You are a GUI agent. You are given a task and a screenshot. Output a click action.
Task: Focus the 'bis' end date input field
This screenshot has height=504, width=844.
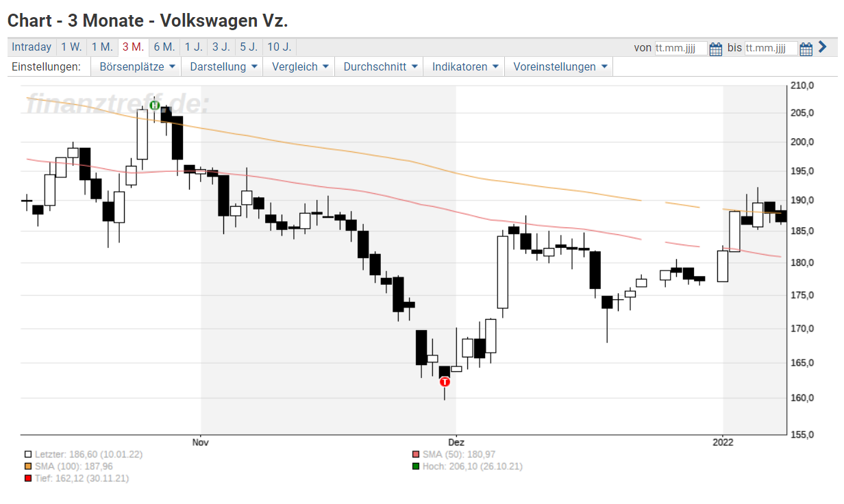pyautogui.click(x=771, y=48)
